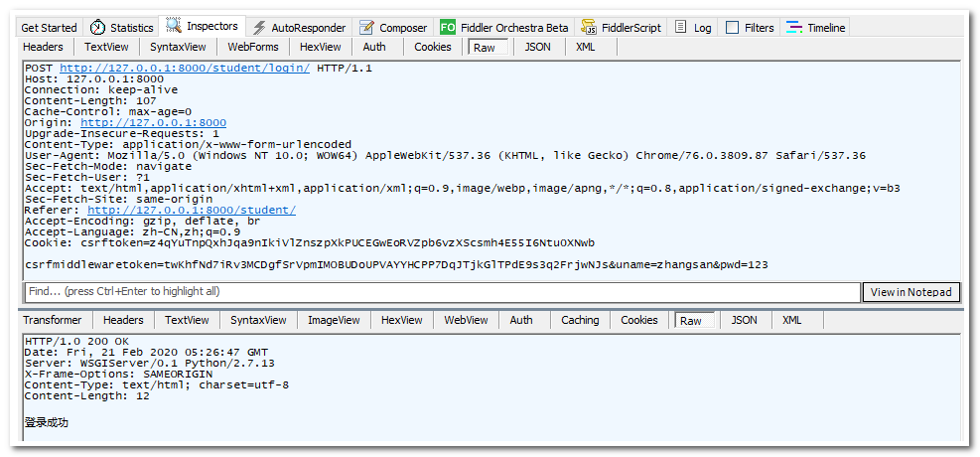Viewport: 980px width, 457px height.
Task: Select request Raw inspector tab
Action: [x=488, y=48]
